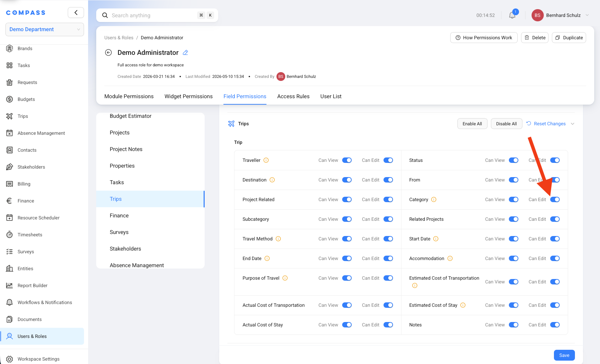Open sidebar Stakeholders pen icon
Viewport: 600px width, 364px height.
tap(9, 167)
